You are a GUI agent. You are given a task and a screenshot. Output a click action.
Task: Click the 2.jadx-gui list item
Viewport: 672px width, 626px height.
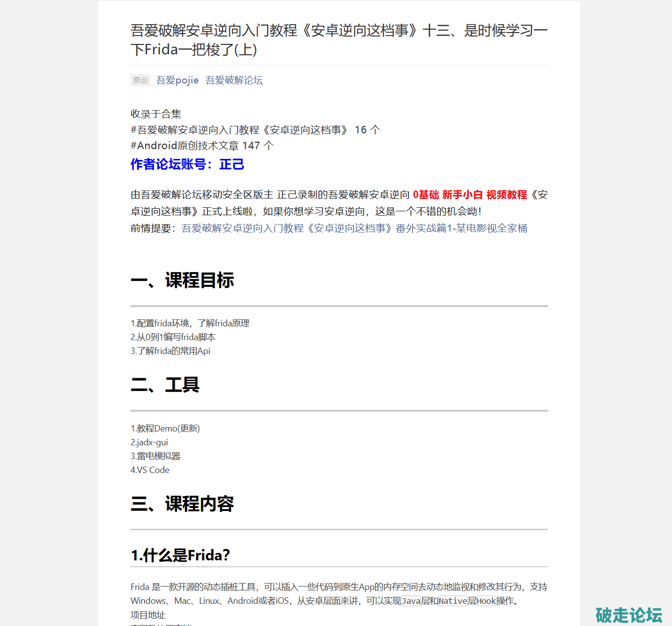(x=149, y=442)
